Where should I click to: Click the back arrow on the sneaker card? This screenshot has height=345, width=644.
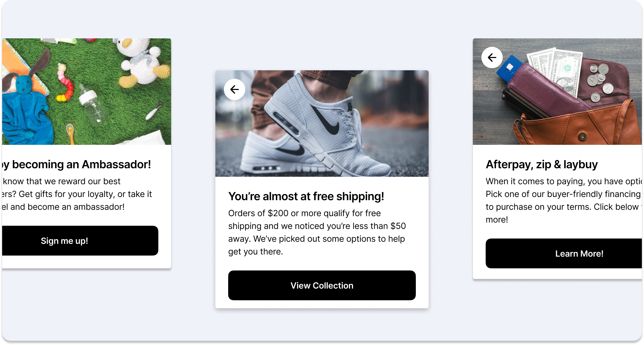[235, 89]
